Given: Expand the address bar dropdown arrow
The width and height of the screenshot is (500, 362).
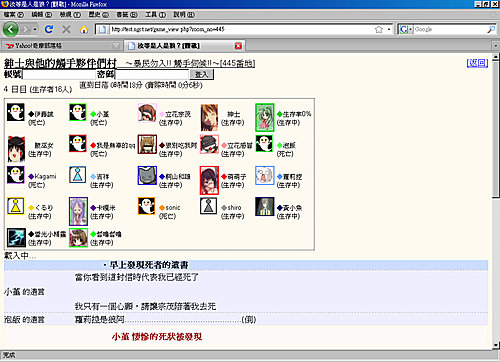Looking at the screenshot, I should pos(389,29).
